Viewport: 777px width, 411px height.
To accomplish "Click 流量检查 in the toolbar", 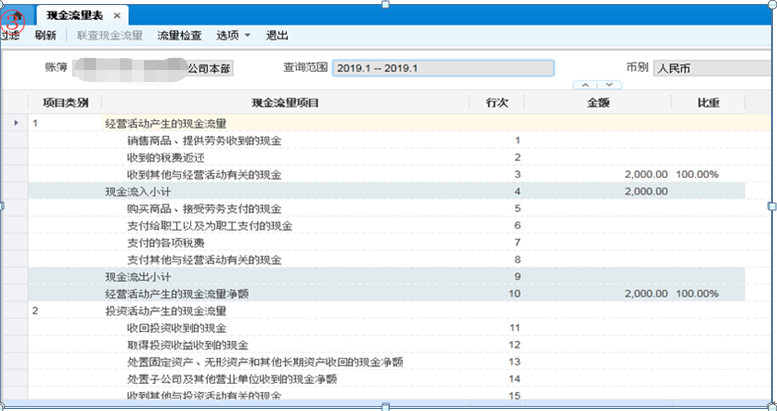I will tap(179, 36).
